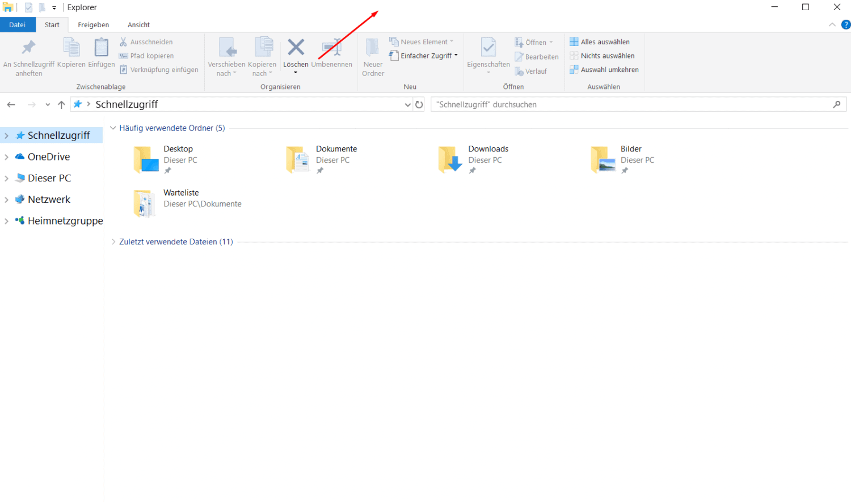Click the Löschen red X icon

coord(296,47)
